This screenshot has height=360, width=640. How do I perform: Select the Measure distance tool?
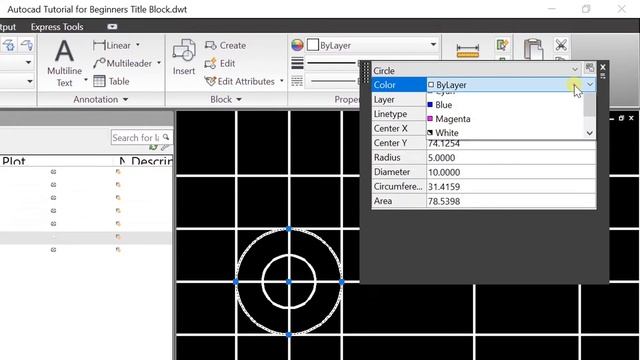coord(468,51)
